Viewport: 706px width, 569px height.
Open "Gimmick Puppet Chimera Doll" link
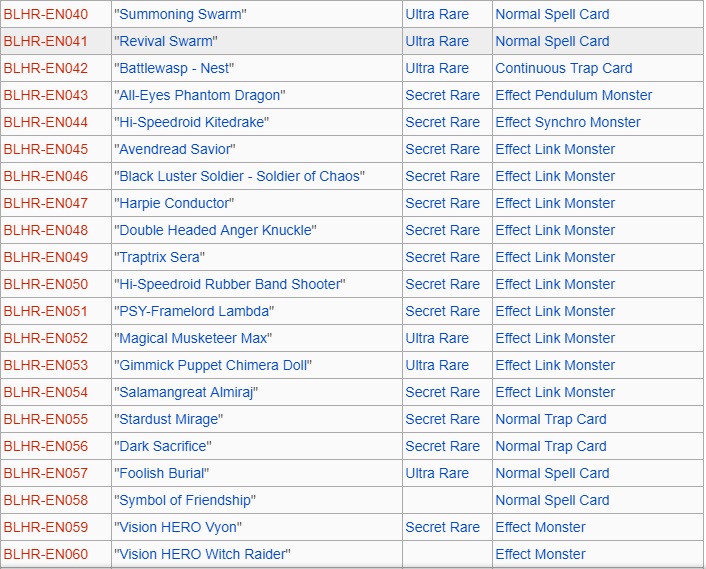tap(213, 366)
